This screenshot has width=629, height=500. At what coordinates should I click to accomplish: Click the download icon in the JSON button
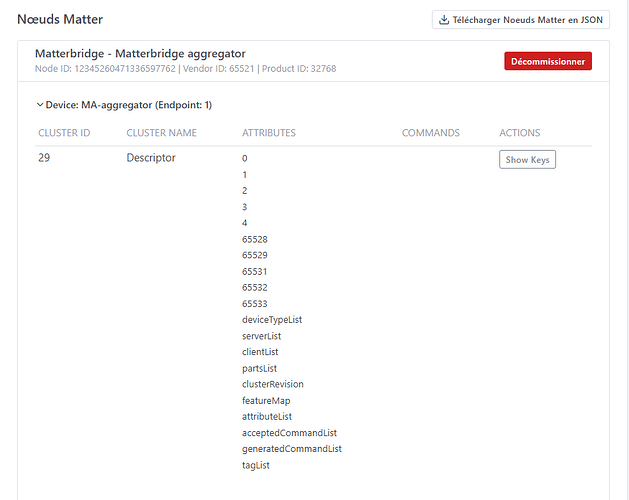click(x=444, y=19)
